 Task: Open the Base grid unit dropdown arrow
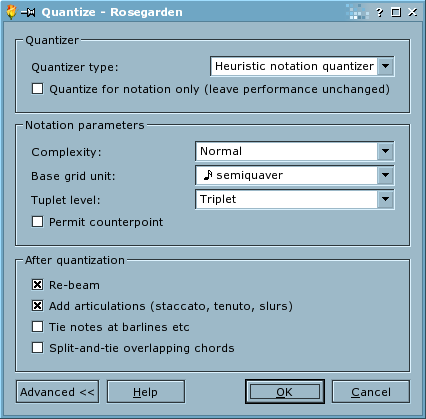(385, 175)
